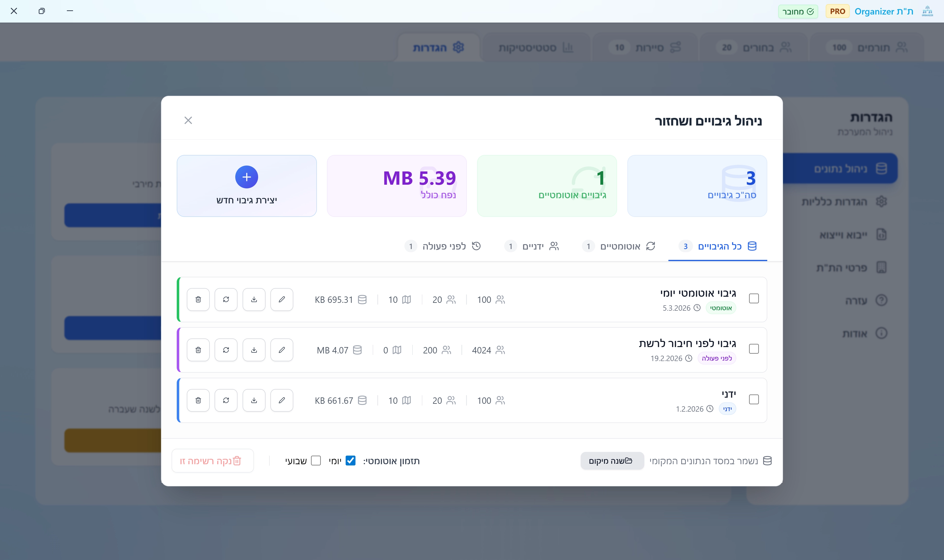Image resolution: width=944 pixels, height=560 pixels.
Task: Enable the weekly automatic schedule checkbox
Action: pos(316,460)
